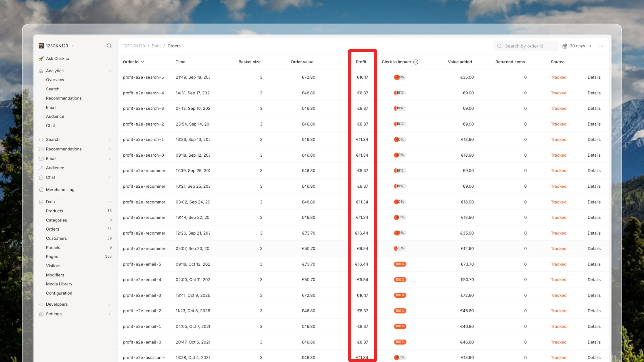Image resolution: width=644 pixels, height=362 pixels.
Task: Click the Value added column header
Action: [x=460, y=62]
